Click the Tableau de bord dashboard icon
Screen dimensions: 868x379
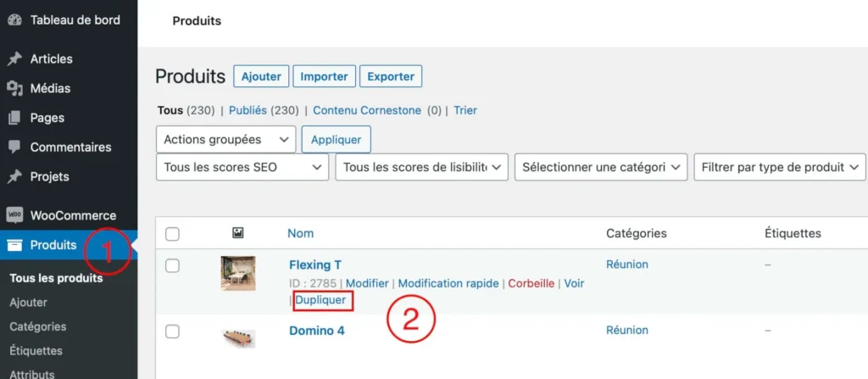(x=15, y=20)
